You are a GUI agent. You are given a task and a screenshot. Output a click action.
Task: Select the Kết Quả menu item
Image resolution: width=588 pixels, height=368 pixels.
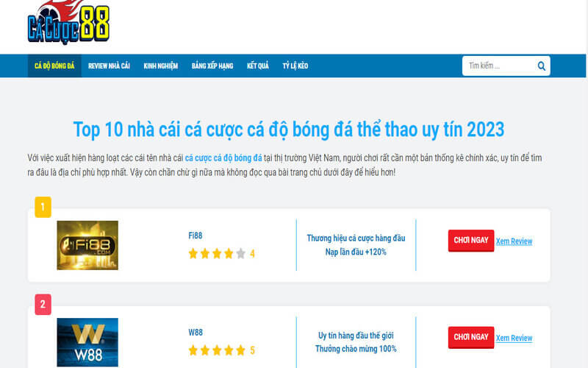(x=258, y=66)
